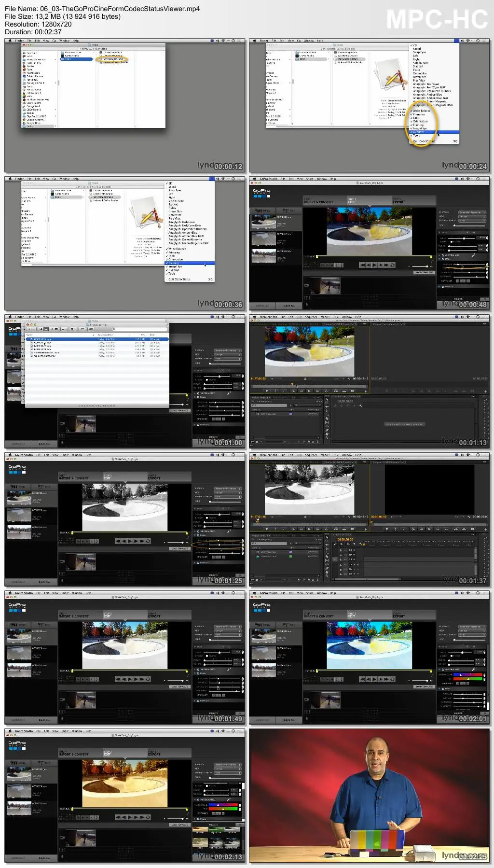Toggle the checked 2D item in the 00:00:24 menu
This screenshot has width=494, height=868.
coord(434,45)
